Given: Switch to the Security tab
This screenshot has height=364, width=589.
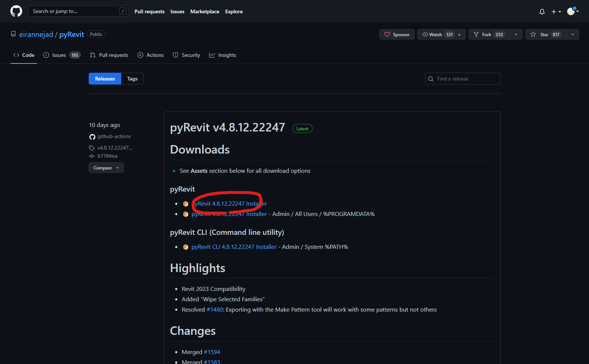Looking at the screenshot, I should tap(186, 55).
